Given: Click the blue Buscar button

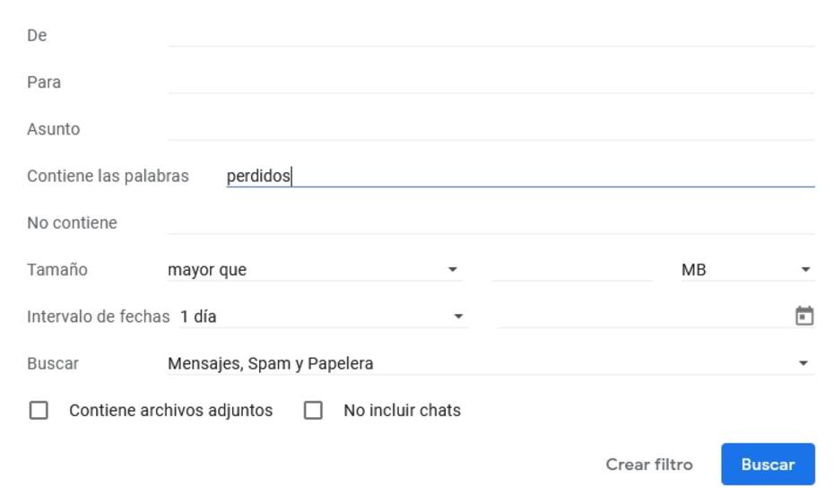Looking at the screenshot, I should pos(768,465).
